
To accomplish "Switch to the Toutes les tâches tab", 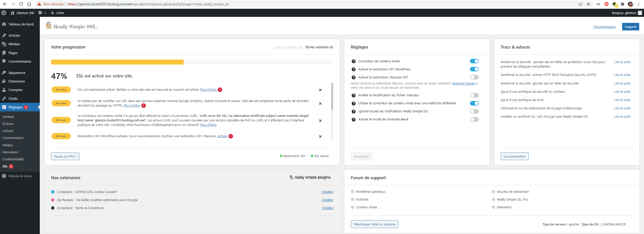I will tap(288, 47).
